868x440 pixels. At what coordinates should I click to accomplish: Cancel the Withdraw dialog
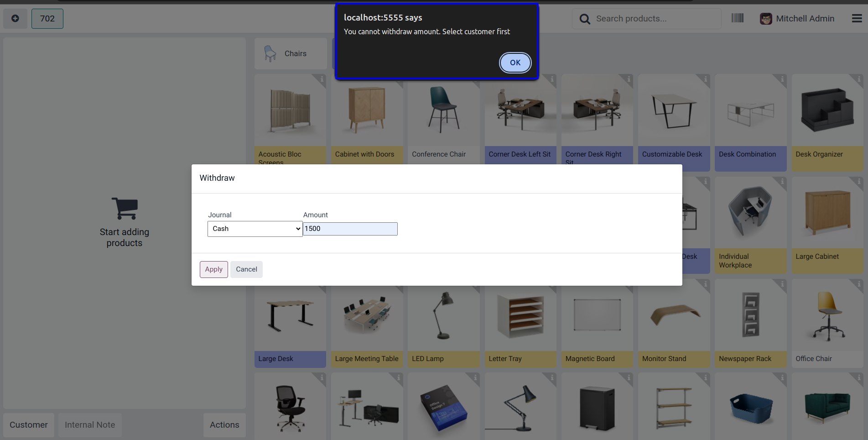tap(246, 269)
